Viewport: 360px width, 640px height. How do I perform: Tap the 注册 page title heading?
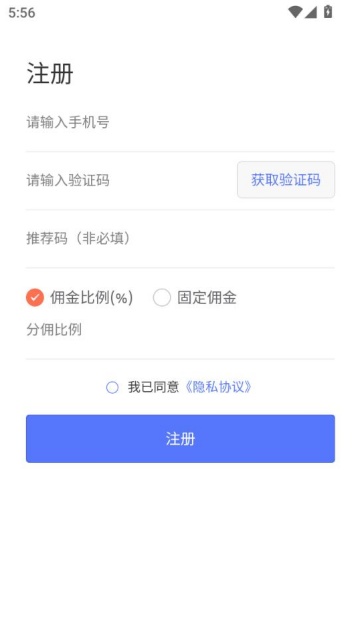coord(50,74)
